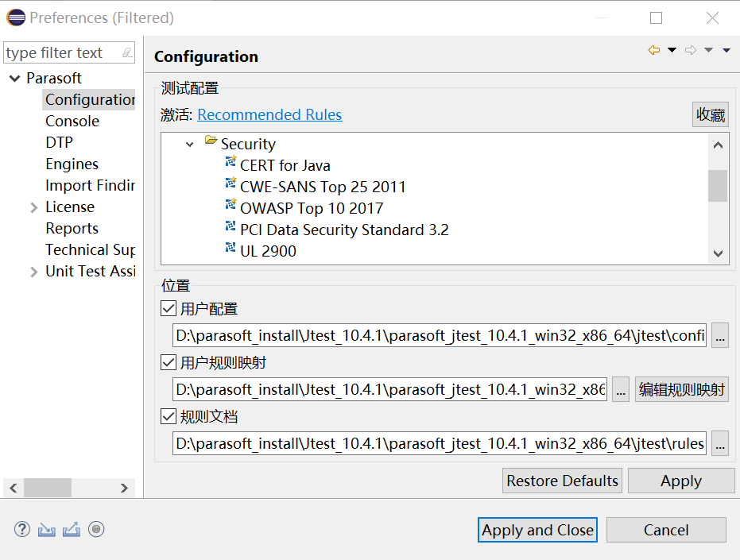
Task: Click the configuration list scroll down arrow
Action: click(718, 254)
